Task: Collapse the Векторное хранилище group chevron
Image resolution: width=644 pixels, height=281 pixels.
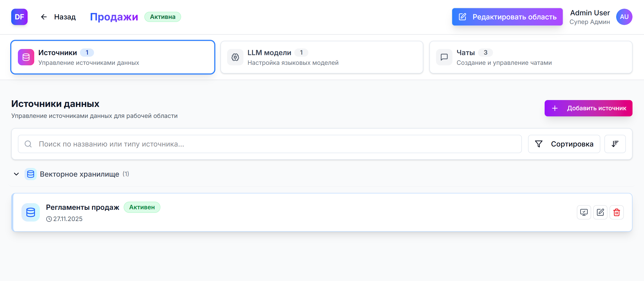Action: coord(16,174)
